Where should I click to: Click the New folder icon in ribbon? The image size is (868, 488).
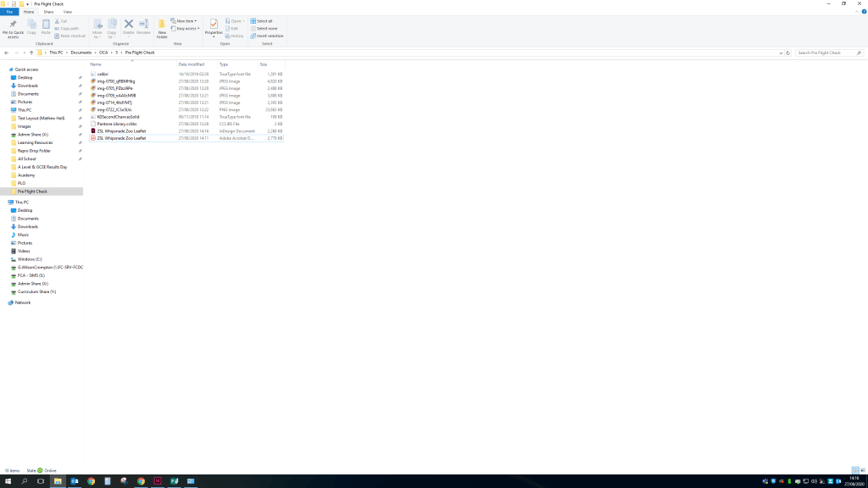162,28
